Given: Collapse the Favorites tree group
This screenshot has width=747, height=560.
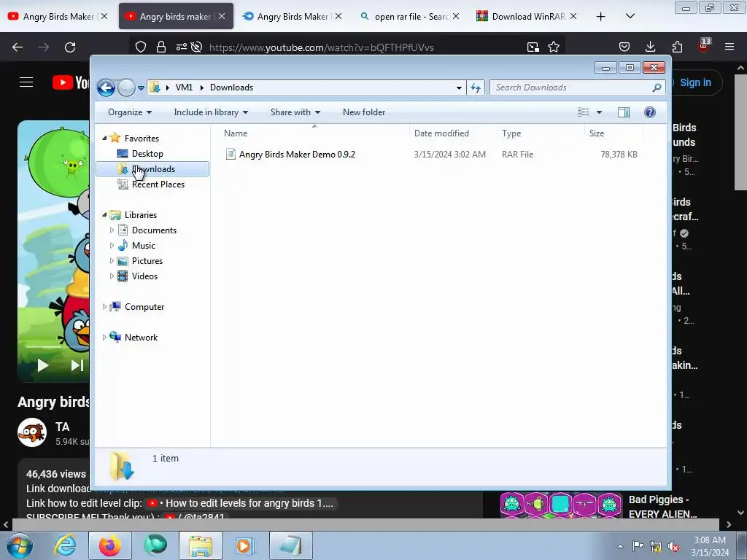Looking at the screenshot, I should tap(105, 138).
